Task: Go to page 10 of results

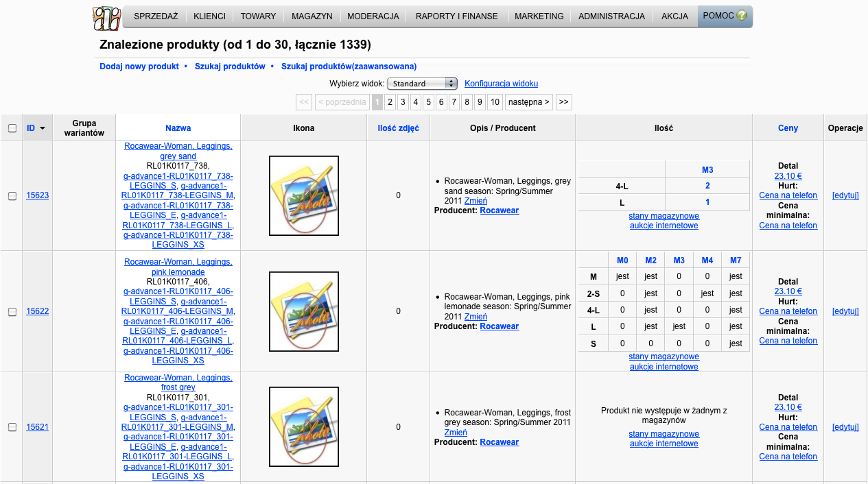Action: pyautogui.click(x=495, y=102)
